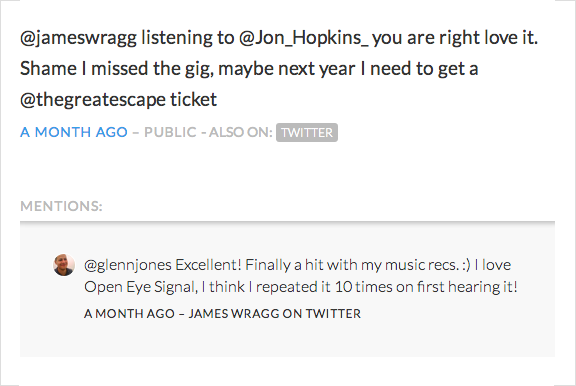Image resolution: width=576 pixels, height=386 pixels.
Task: Open the @glennjones mention in the reply
Action: click(128, 265)
